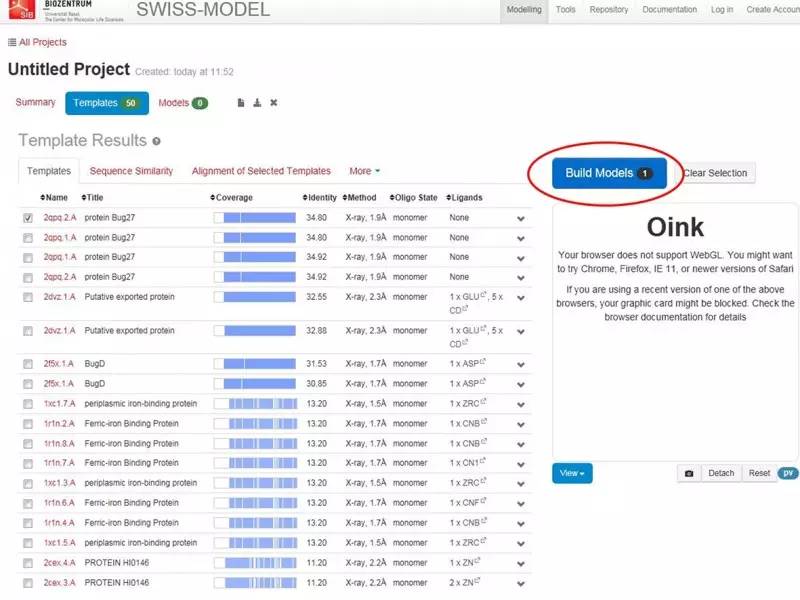Image resolution: width=800 pixels, height=600 pixels.
Task: Check the 2cex.4.A PROTEIN HI0146 checkbox
Action: 28,563
